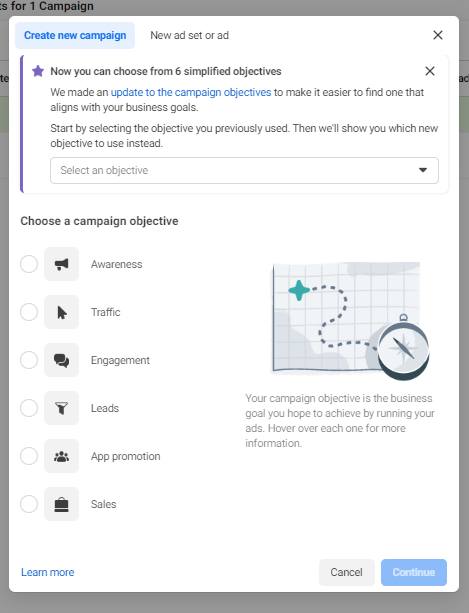Choose the Leads radio button
This screenshot has height=613, width=469.
29,408
